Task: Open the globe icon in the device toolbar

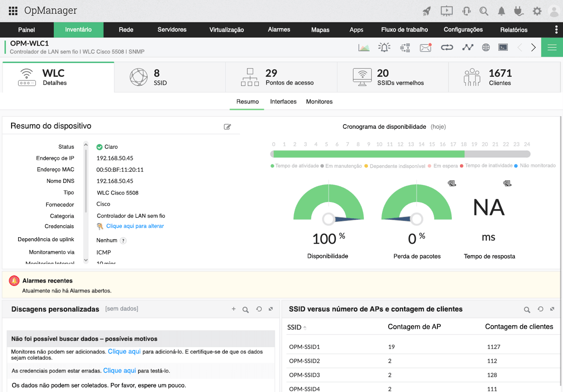Action: 486,47
